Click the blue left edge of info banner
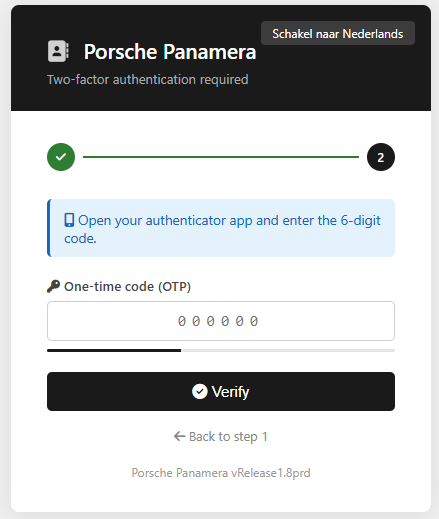This screenshot has height=519, width=439. coord(49,228)
